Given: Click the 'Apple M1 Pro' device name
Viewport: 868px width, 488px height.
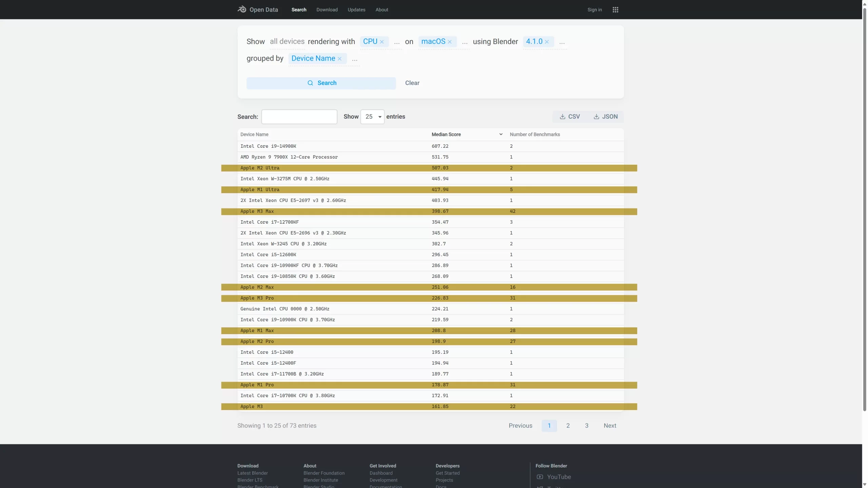Looking at the screenshot, I should 257,385.
